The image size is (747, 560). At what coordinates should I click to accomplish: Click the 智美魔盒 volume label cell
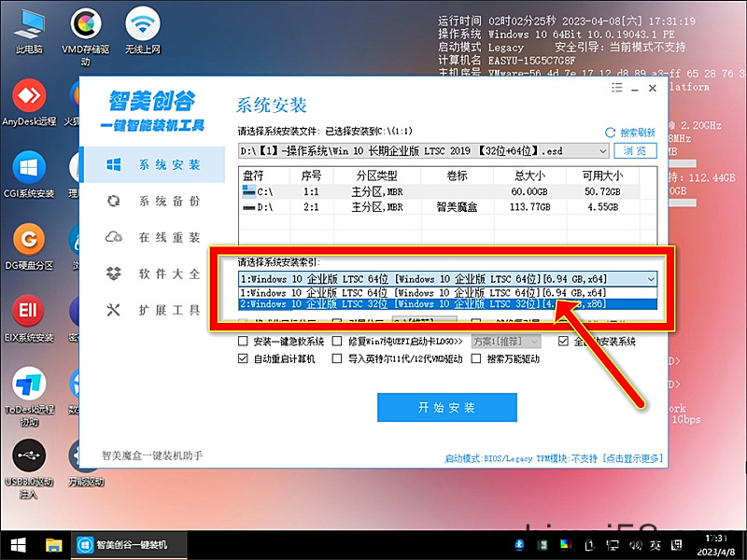click(x=457, y=207)
